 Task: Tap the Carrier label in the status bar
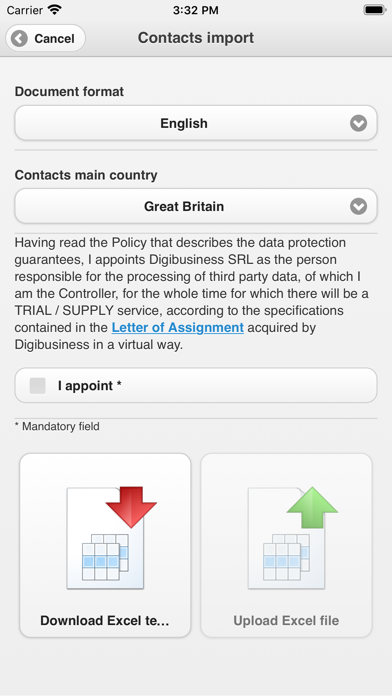[x=24, y=10]
